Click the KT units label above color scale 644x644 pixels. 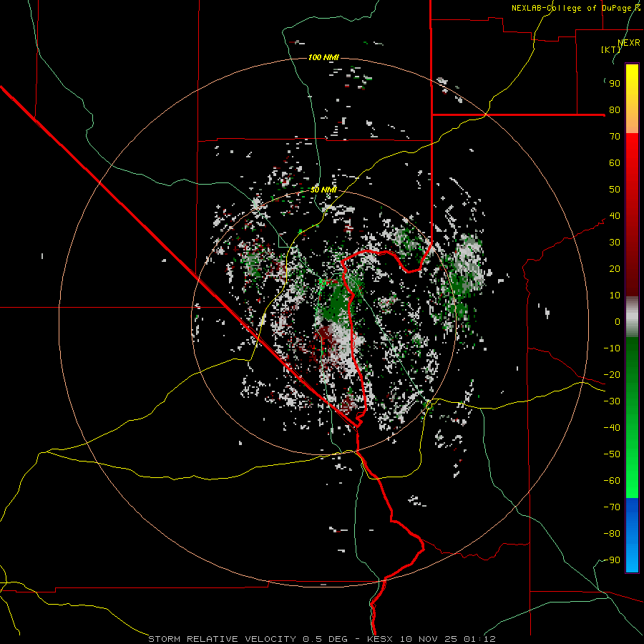[x=611, y=49]
